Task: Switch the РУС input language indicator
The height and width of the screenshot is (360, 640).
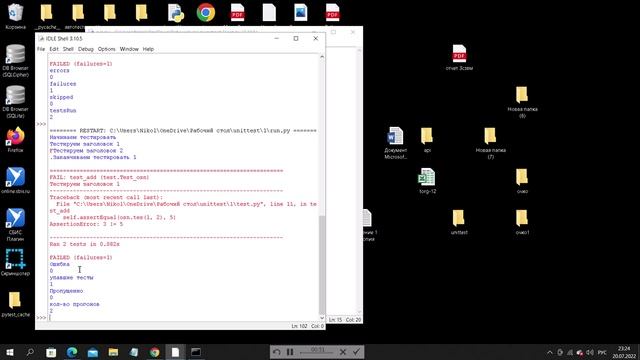Action: [x=602, y=352]
